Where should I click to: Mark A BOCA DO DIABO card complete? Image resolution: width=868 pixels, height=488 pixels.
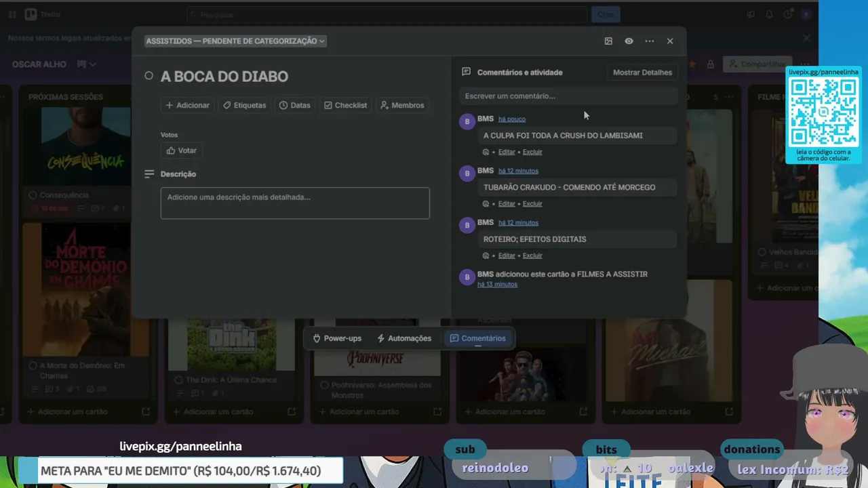pyautogui.click(x=149, y=76)
